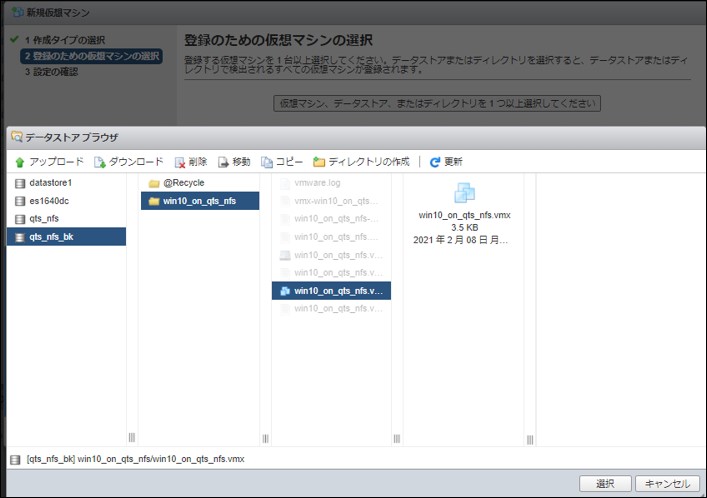The height and width of the screenshot is (498, 707).
Task: Select the qts_nfs_bk datastore
Action: click(49, 237)
